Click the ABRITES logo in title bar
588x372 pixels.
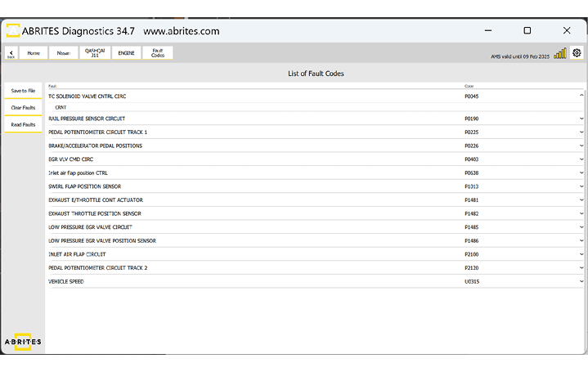13,31
